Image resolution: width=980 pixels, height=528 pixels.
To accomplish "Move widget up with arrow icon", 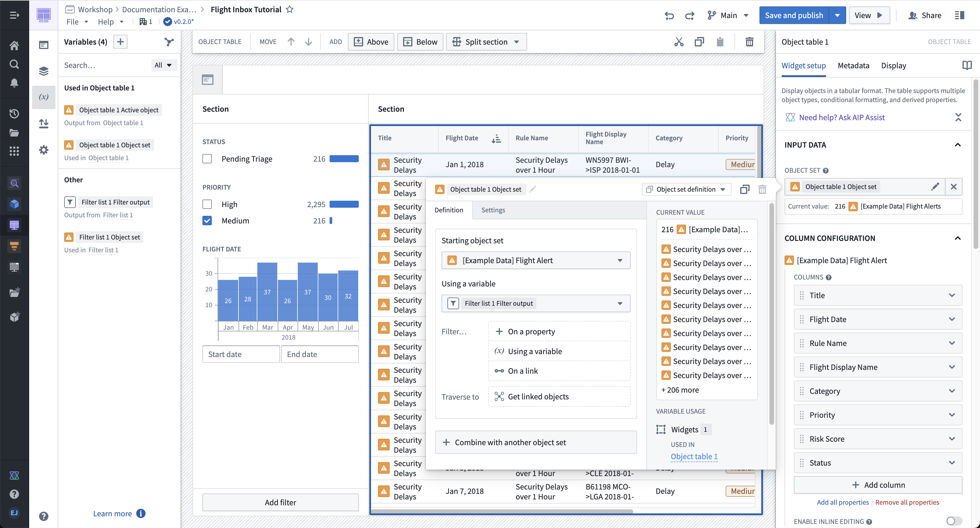I will 291,42.
